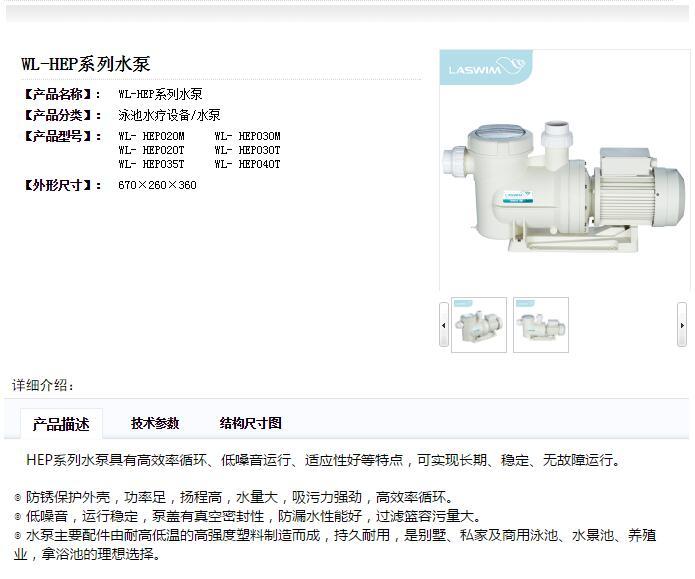The height and width of the screenshot is (579, 695).
Task: Click model number WL- HEP030M
Action: (x=247, y=136)
